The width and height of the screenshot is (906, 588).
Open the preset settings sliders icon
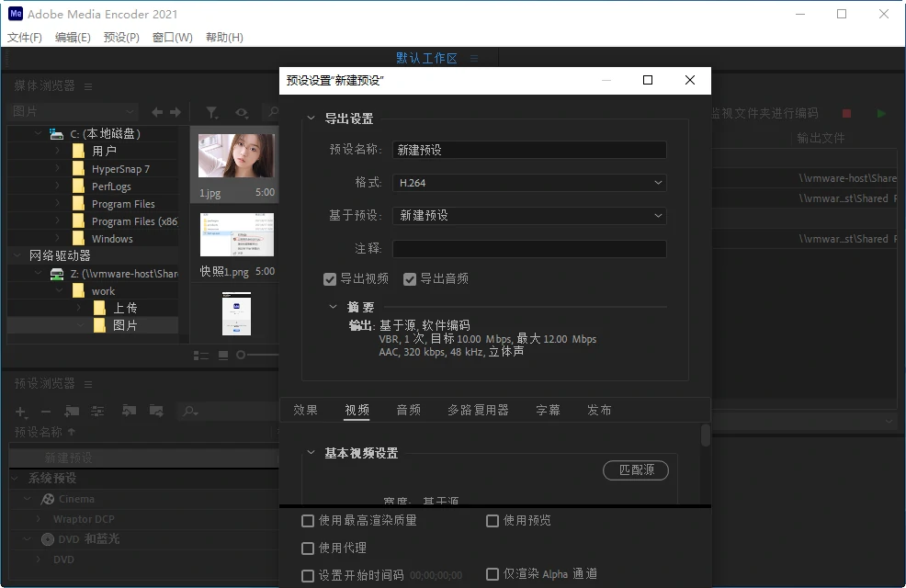[97, 411]
